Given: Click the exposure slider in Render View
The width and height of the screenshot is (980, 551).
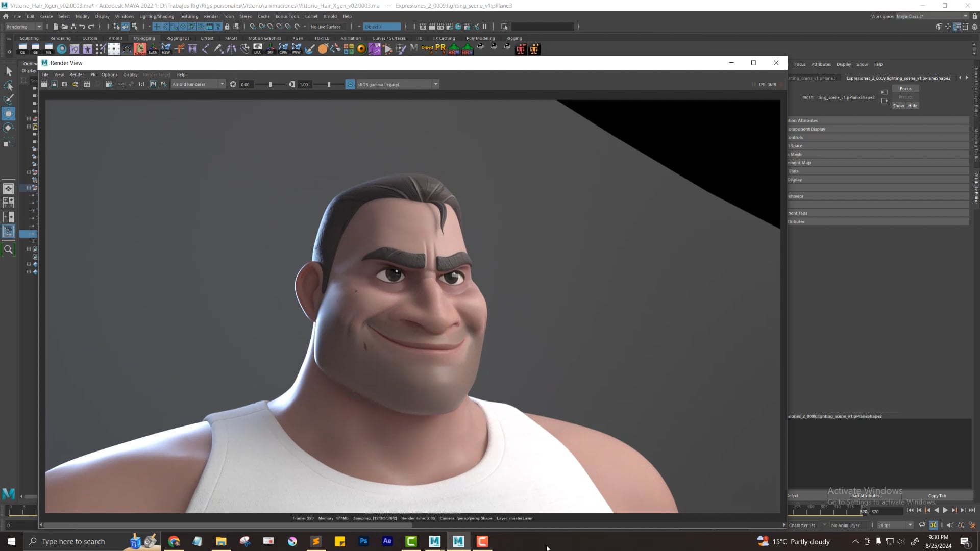Looking at the screenshot, I should pyautogui.click(x=271, y=84).
